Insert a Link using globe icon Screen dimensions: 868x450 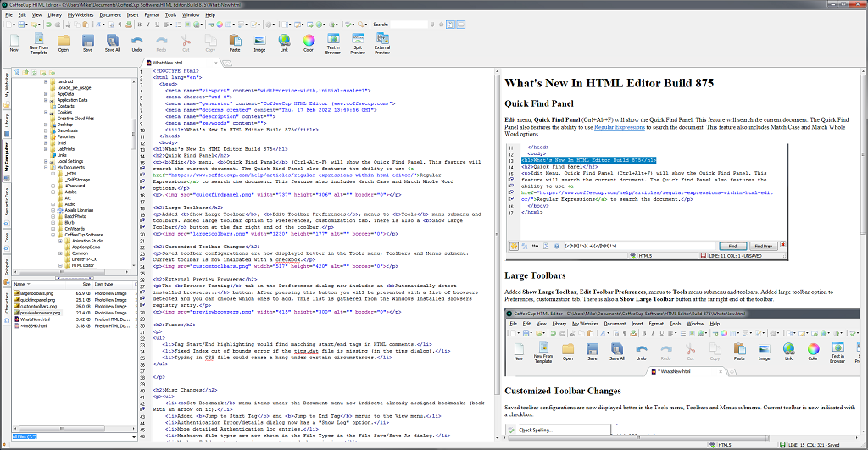click(x=284, y=42)
